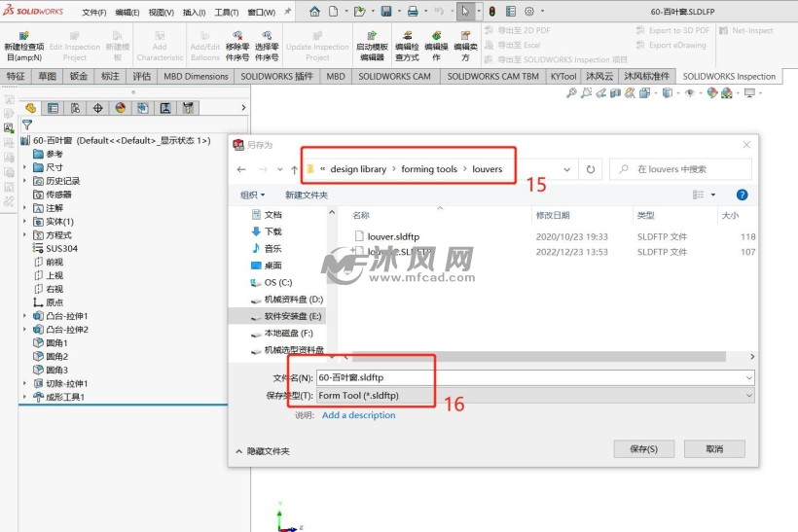This screenshot has width=798, height=532.
Task: Click the 新建文件夹 button
Action: [x=307, y=195]
